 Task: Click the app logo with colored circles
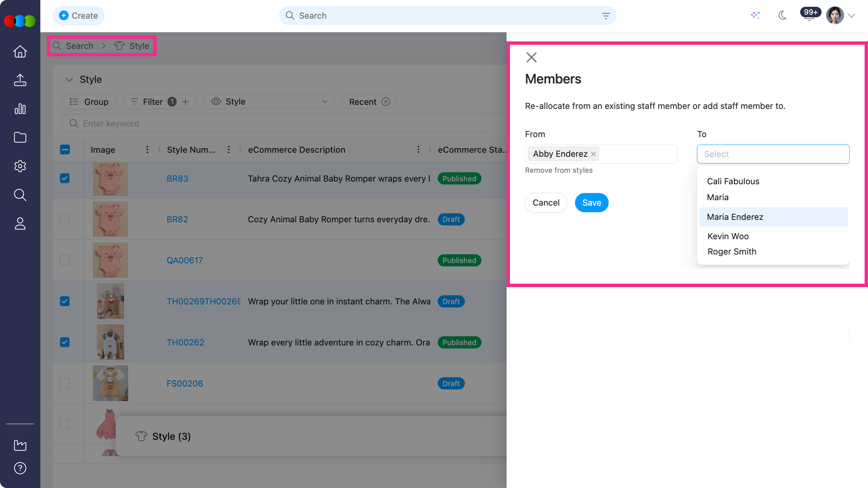[20, 21]
